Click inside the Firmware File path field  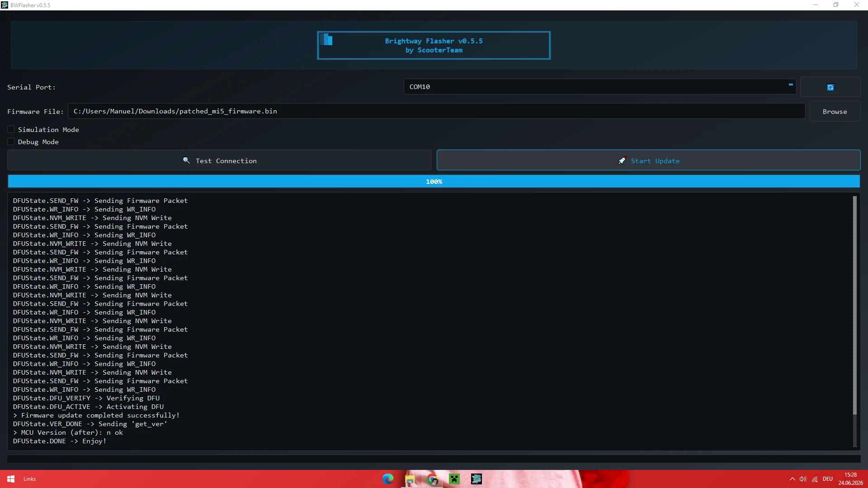436,111
